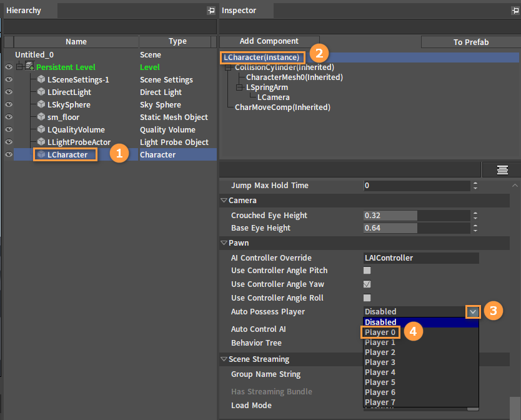Click the Add Component button
Viewport: 521px width, 420px height.
click(x=269, y=41)
